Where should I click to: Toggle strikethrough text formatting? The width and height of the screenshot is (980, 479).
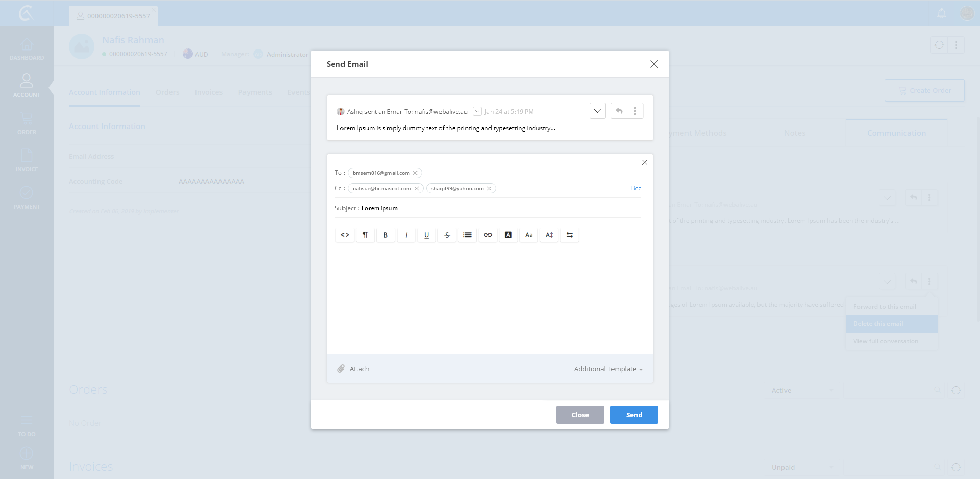pyautogui.click(x=447, y=235)
